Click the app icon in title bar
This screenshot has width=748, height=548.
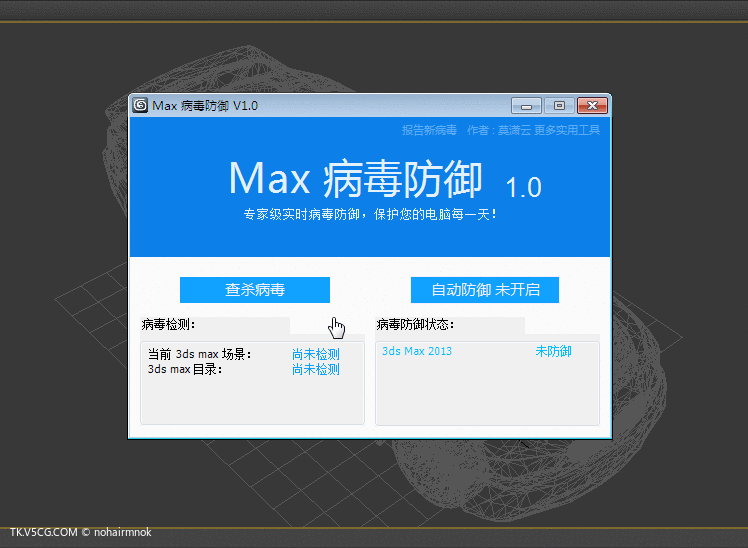point(140,105)
